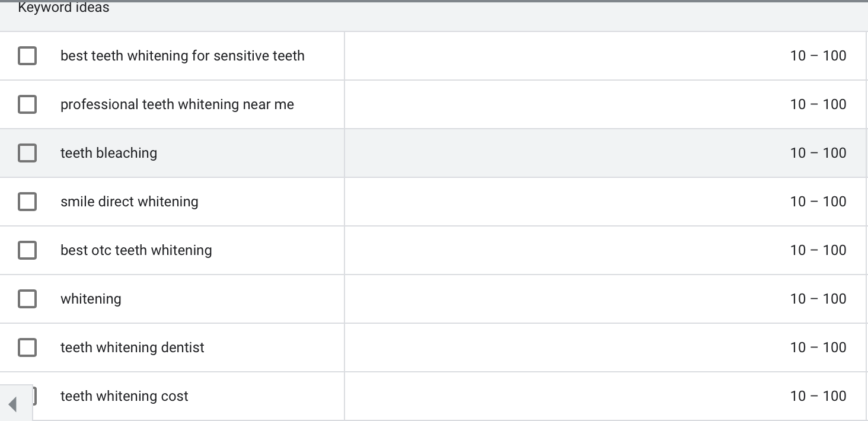
Task: Select the partially hidden 'teeth whitening cost' checkbox
Action: [34, 396]
